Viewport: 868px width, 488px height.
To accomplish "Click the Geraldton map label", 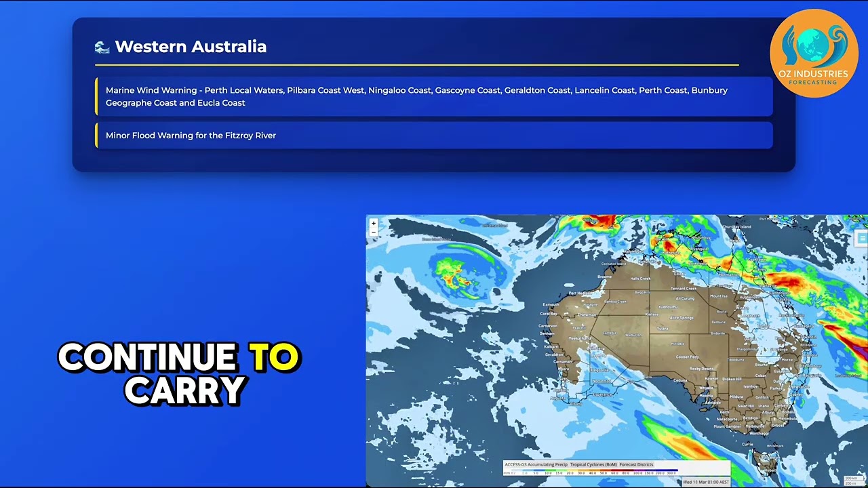I will coord(554,354).
